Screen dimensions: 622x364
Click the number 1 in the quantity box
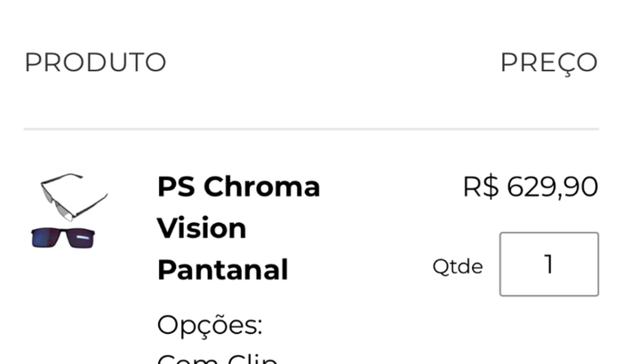pos(548,264)
